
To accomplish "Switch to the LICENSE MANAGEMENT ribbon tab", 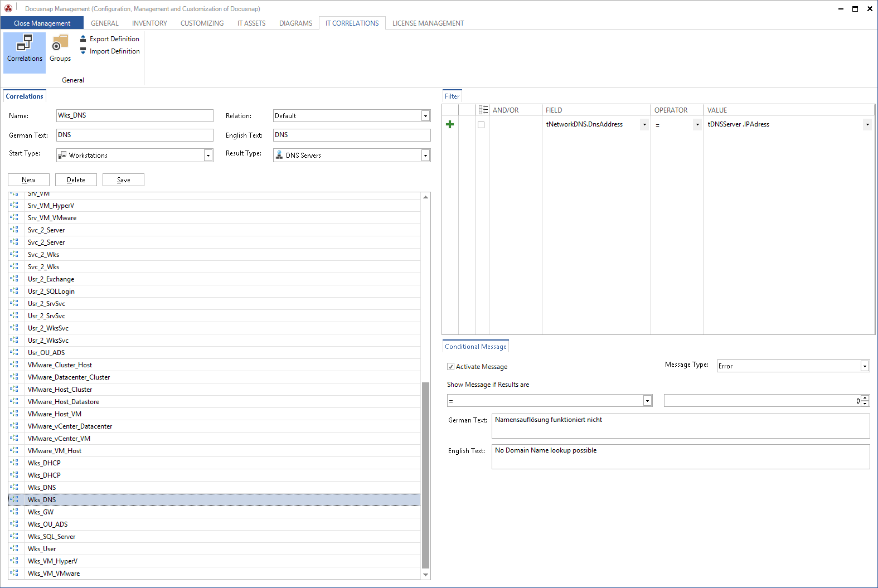I will point(428,23).
